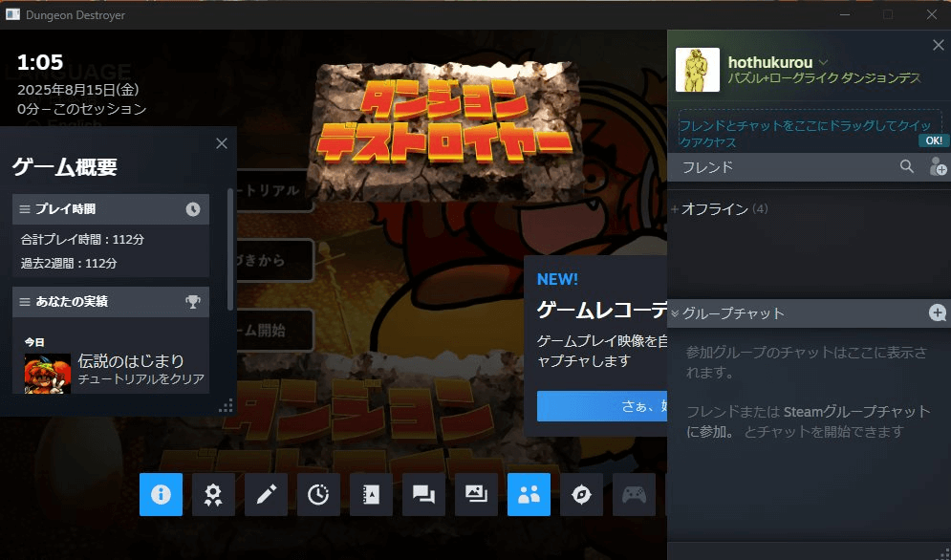The image size is (951, 560).
Task: Click the チュートリアルをクリア achievement description
Action: [141, 379]
